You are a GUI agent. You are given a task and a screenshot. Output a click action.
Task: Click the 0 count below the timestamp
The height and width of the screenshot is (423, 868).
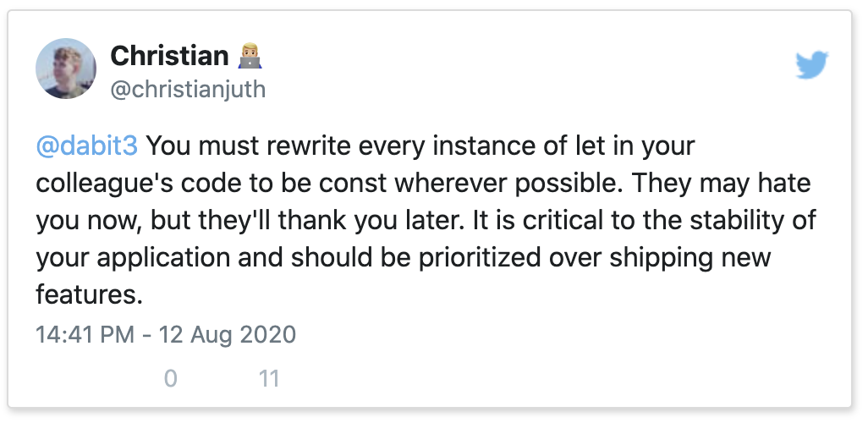(171, 379)
